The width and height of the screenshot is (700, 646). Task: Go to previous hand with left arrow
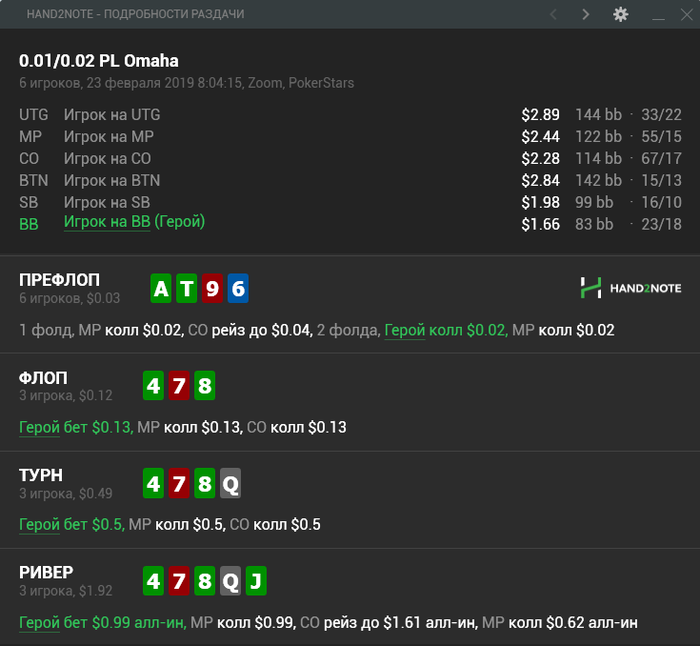553,14
